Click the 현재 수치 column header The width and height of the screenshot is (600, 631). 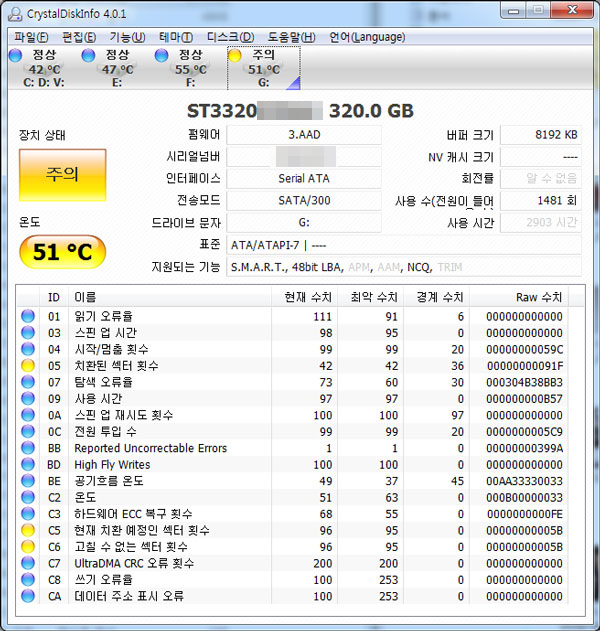(304, 297)
